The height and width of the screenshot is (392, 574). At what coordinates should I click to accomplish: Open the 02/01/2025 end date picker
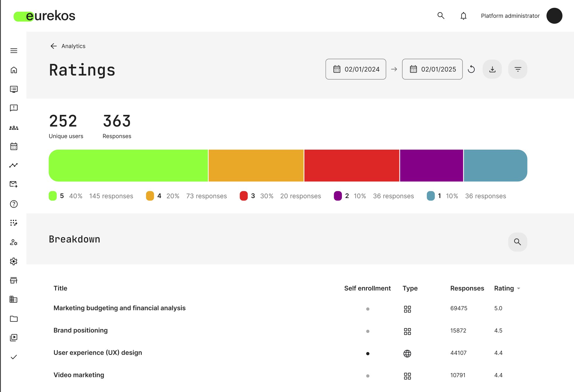[x=432, y=69]
